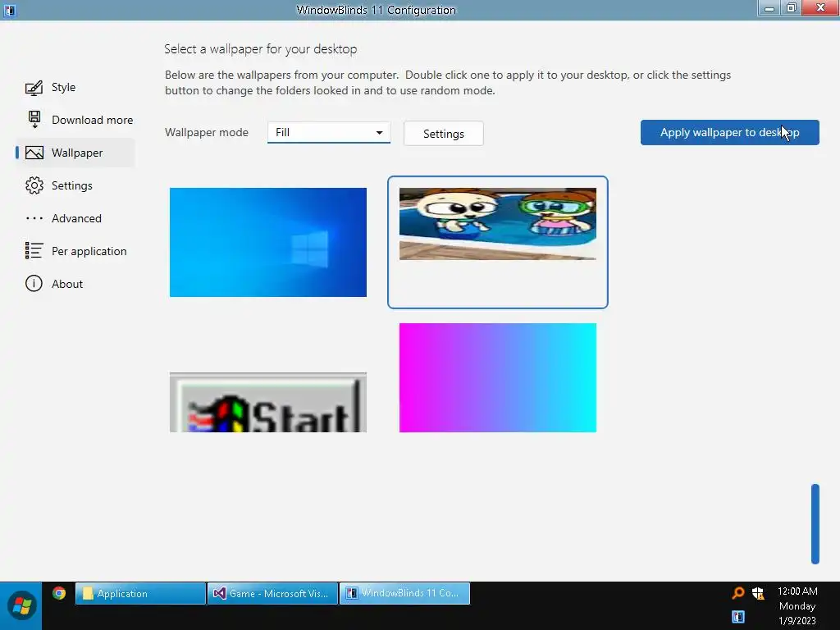
Task: Click the orange search tray icon
Action: click(x=738, y=592)
